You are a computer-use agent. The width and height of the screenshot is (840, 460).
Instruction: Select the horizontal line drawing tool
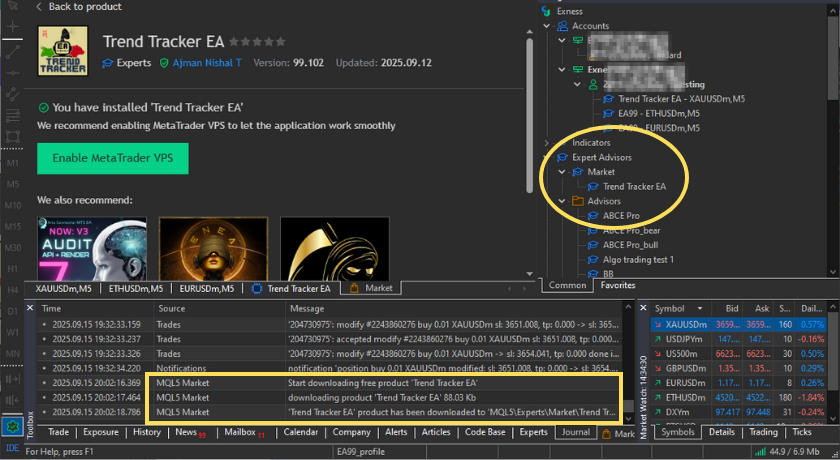[13, 73]
